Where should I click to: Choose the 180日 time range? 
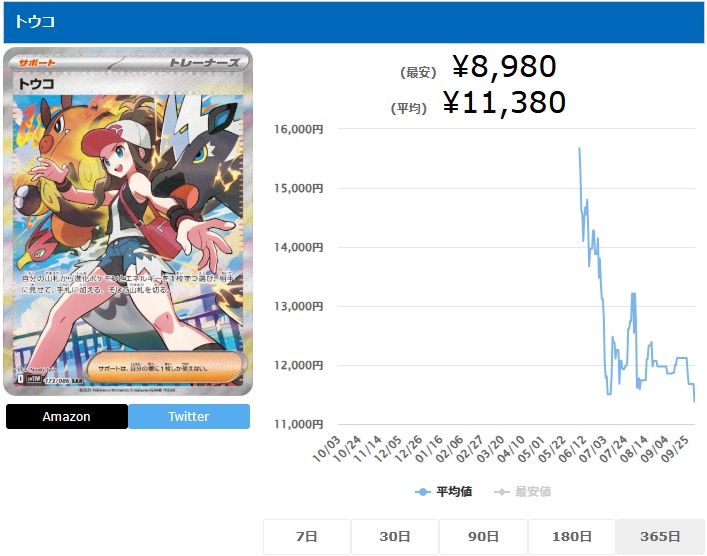point(572,537)
